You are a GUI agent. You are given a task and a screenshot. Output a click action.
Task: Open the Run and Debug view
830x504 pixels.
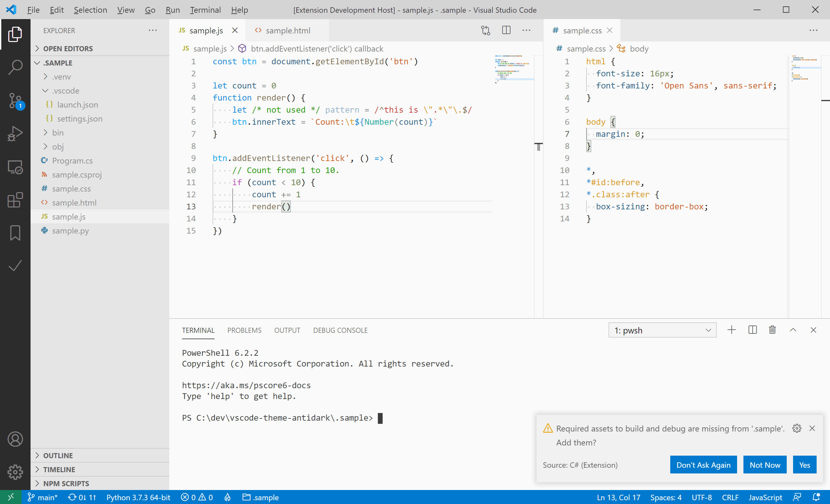[x=15, y=133]
